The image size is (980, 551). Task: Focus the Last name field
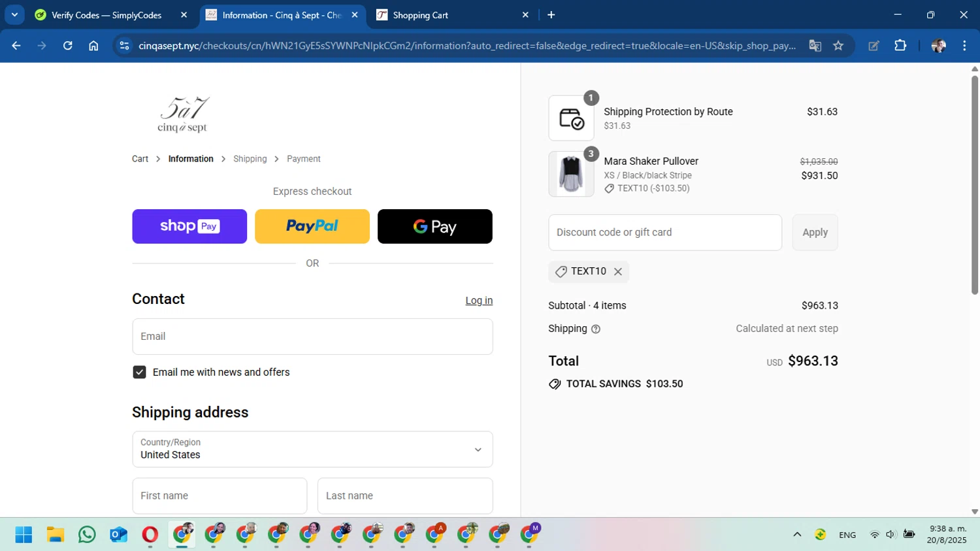pyautogui.click(x=405, y=495)
